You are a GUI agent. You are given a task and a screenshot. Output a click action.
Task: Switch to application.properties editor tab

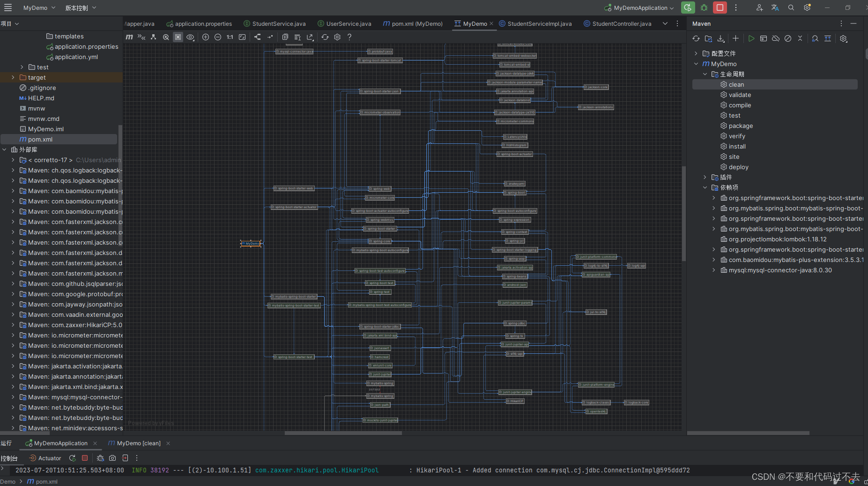click(199, 24)
